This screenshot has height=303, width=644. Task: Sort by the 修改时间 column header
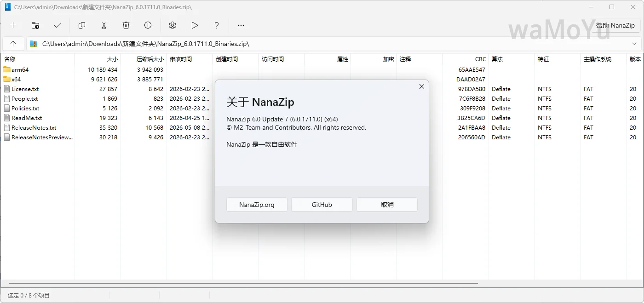[190, 59]
